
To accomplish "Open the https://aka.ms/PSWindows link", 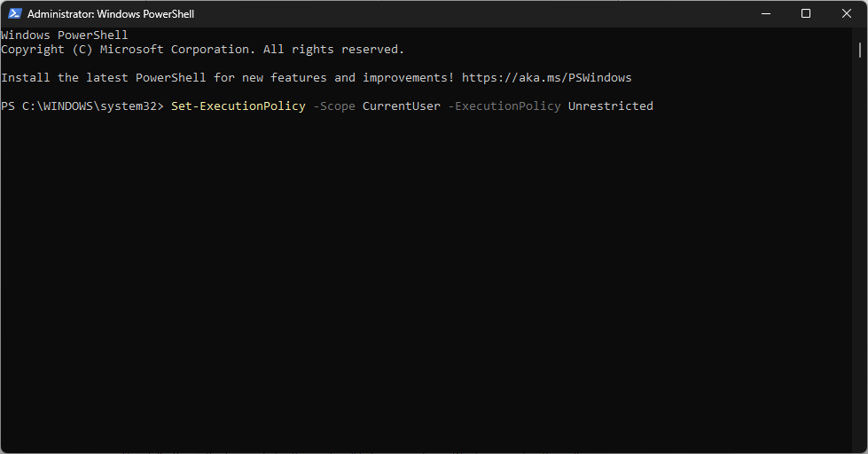I will point(546,78).
